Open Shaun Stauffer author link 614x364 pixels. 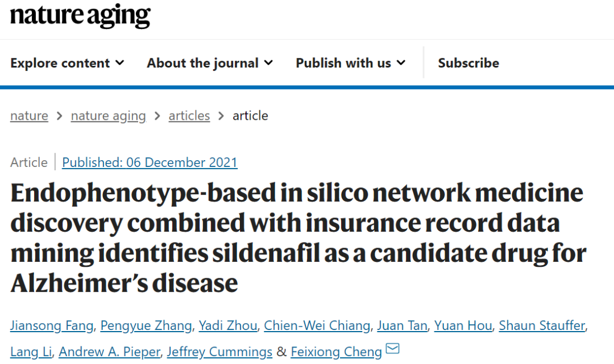click(542, 325)
